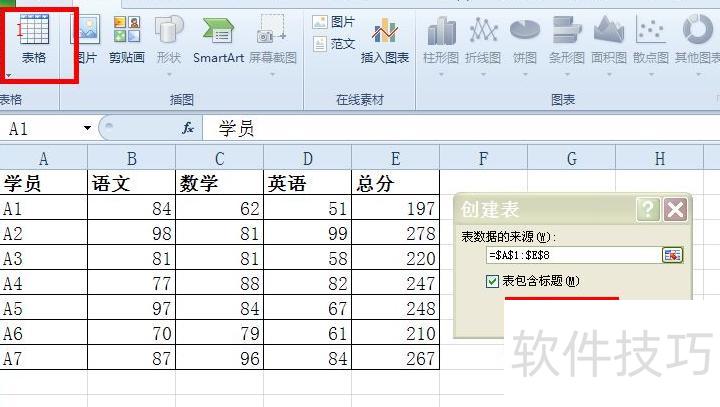Open other charts (其他图表)

pos(697,39)
